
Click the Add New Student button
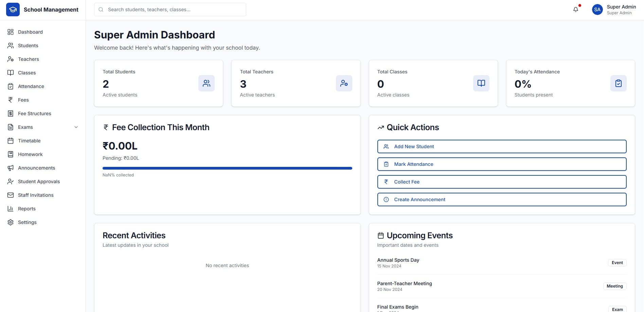[502, 146]
